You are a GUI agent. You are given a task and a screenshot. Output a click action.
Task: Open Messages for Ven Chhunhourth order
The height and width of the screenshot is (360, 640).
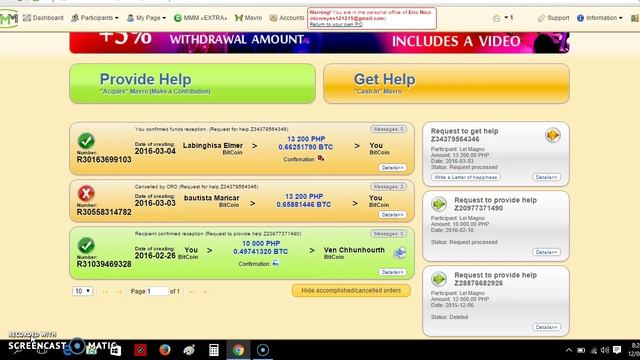[388, 233]
